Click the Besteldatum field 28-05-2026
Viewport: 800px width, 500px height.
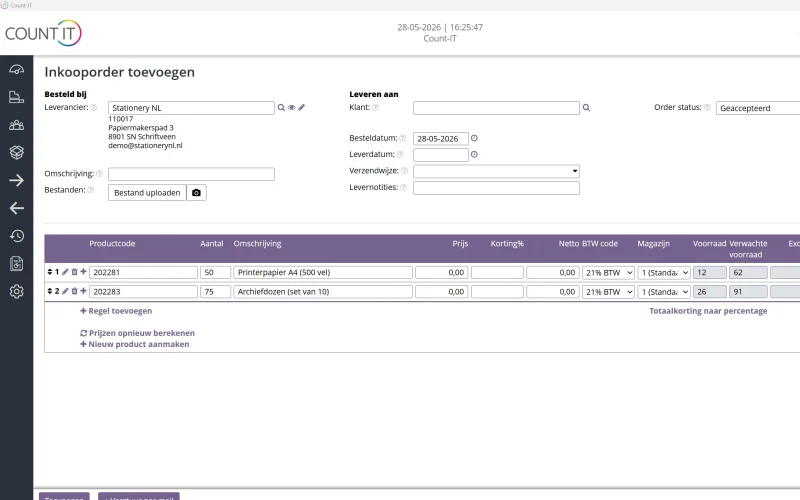click(441, 139)
